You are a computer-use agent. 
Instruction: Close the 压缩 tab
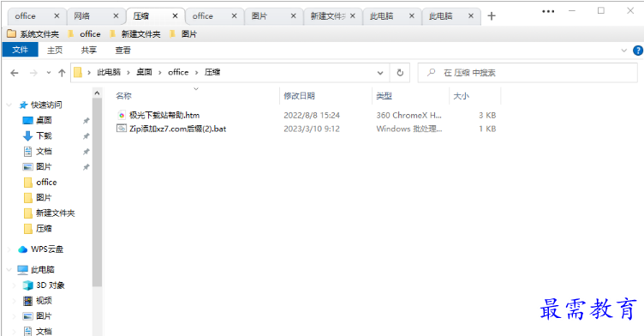coord(175,16)
